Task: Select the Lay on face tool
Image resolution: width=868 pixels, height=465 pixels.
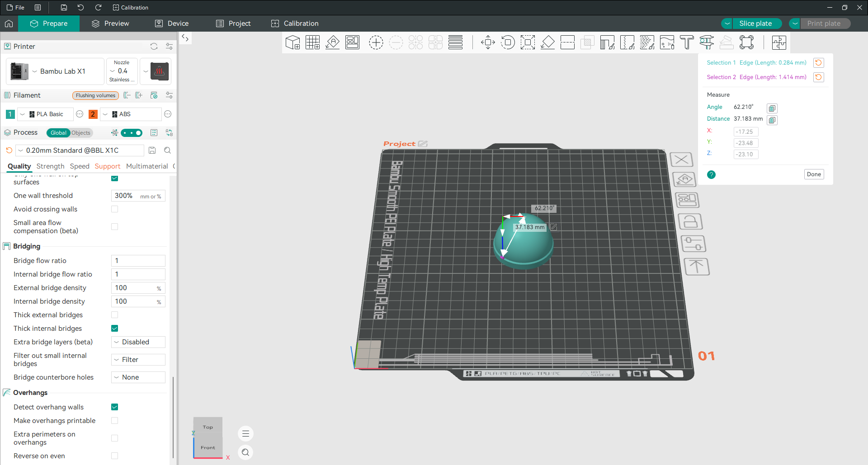Action: 547,42
